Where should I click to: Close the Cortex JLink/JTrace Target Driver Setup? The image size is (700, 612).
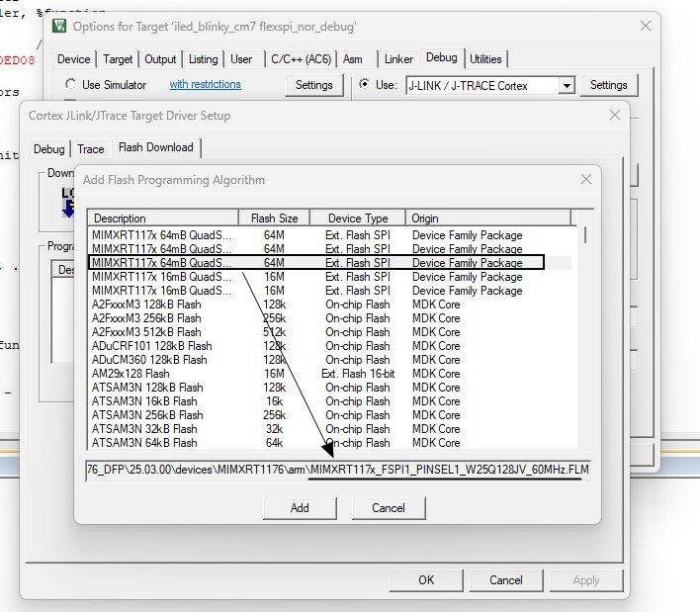click(x=615, y=115)
